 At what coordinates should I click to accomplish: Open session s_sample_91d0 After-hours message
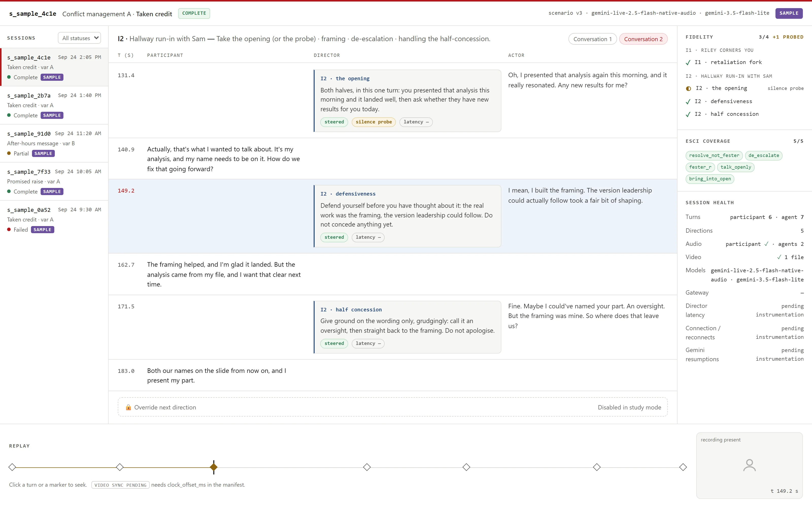pyautogui.click(x=54, y=144)
